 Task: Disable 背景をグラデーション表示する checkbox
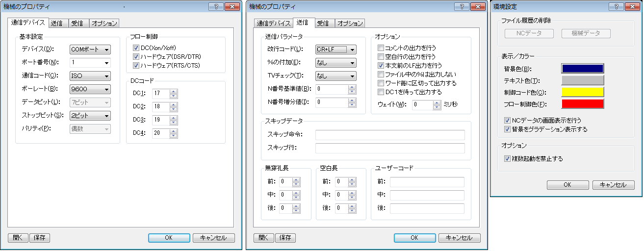508,129
